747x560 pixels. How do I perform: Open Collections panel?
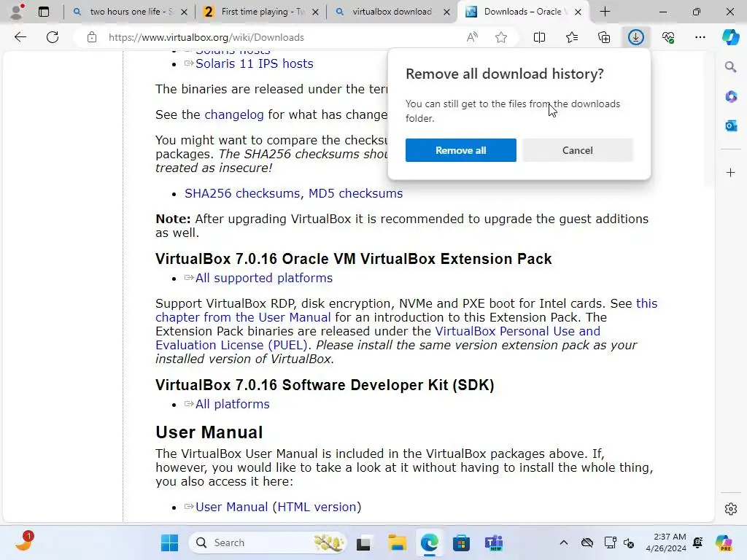tap(604, 37)
